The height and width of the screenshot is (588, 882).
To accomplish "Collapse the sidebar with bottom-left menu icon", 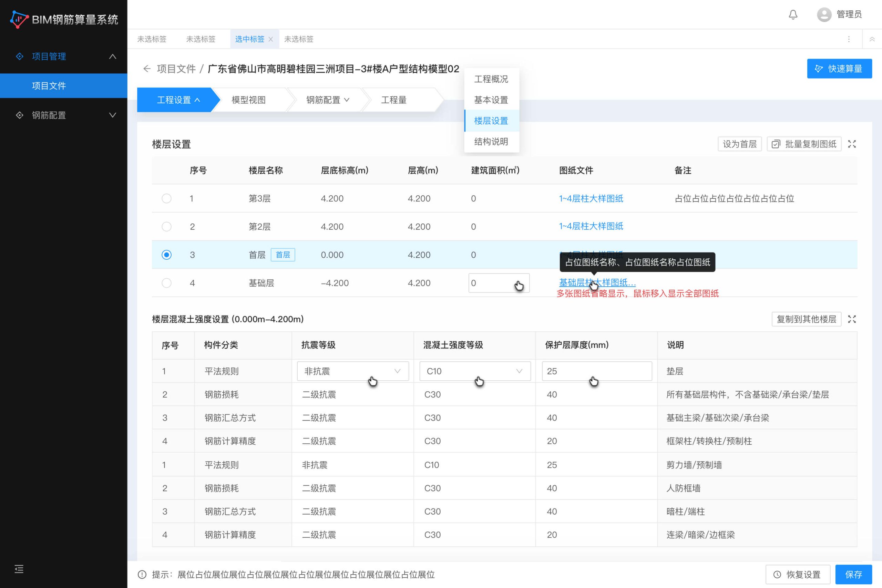I will (19, 569).
